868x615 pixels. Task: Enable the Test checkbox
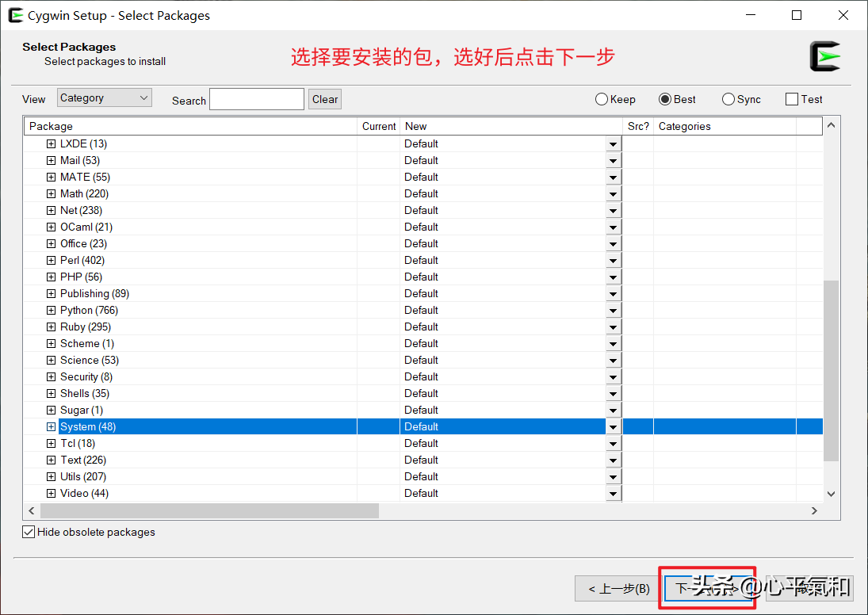pos(789,99)
